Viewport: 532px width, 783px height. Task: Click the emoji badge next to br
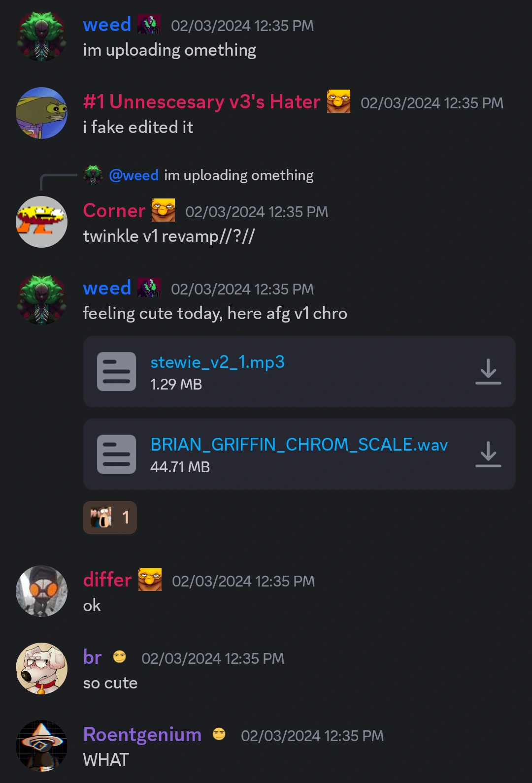point(119,656)
